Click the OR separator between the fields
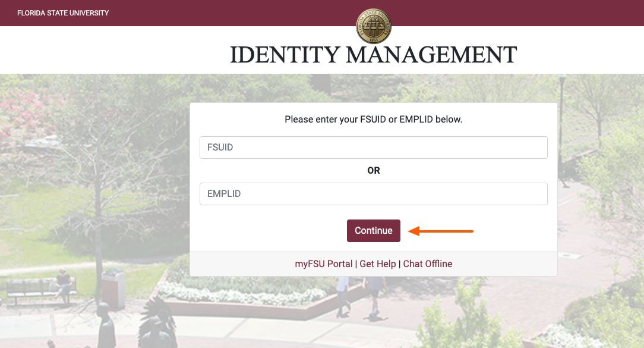The height and width of the screenshot is (348, 644). 373,170
